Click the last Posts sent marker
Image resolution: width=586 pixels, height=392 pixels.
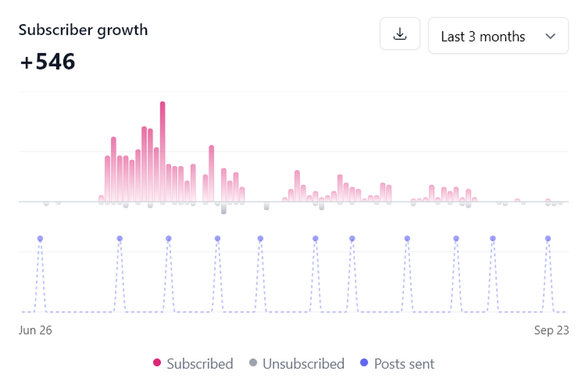548,238
